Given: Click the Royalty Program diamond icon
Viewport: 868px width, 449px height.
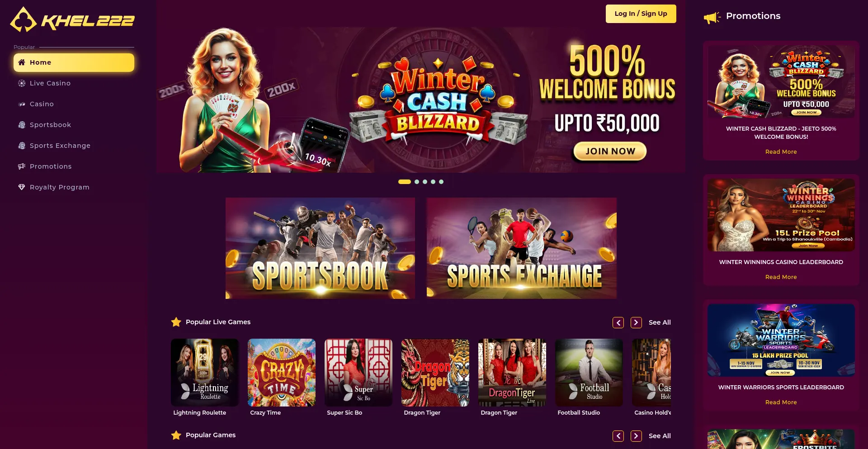Looking at the screenshot, I should (x=22, y=187).
